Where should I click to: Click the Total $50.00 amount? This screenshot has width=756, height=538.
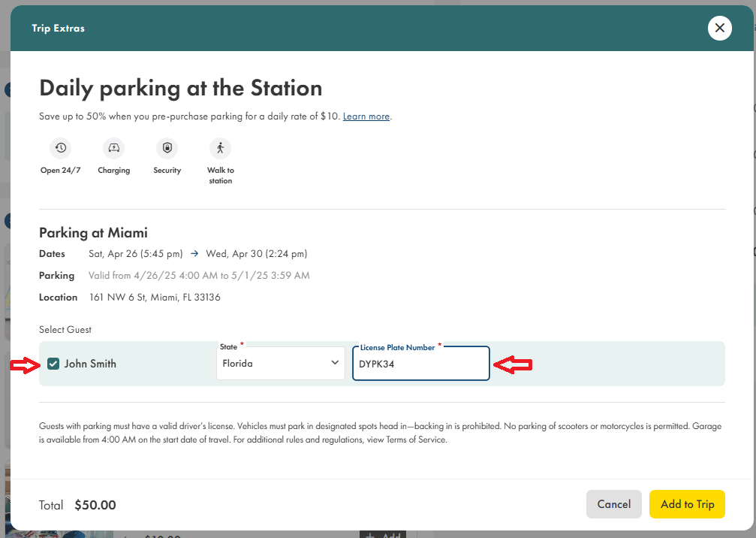point(95,505)
